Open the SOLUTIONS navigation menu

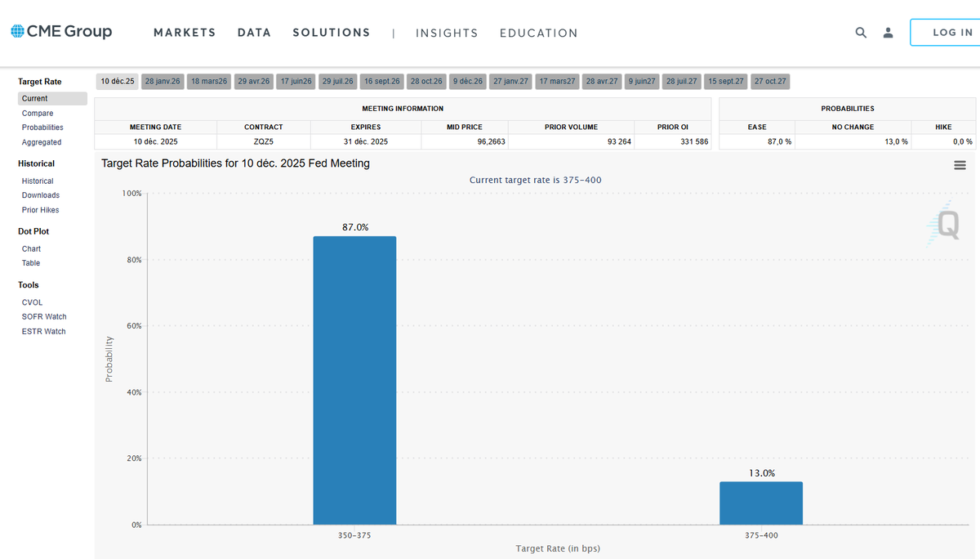332,33
